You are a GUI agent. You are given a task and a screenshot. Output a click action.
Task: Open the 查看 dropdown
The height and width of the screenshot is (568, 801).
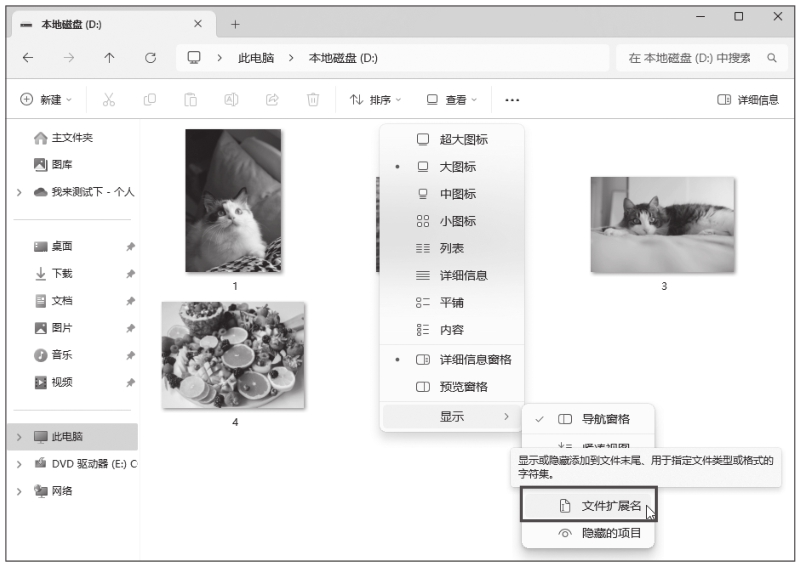[x=452, y=100]
